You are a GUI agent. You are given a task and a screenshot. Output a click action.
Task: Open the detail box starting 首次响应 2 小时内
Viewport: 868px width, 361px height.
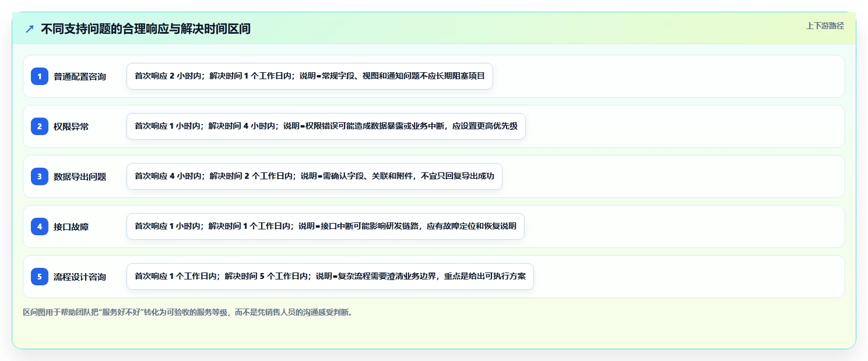(x=310, y=76)
